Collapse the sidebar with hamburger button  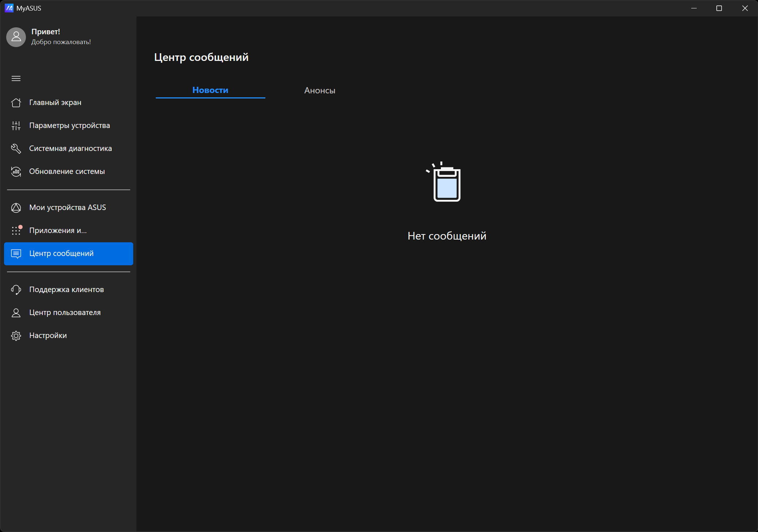(16, 78)
